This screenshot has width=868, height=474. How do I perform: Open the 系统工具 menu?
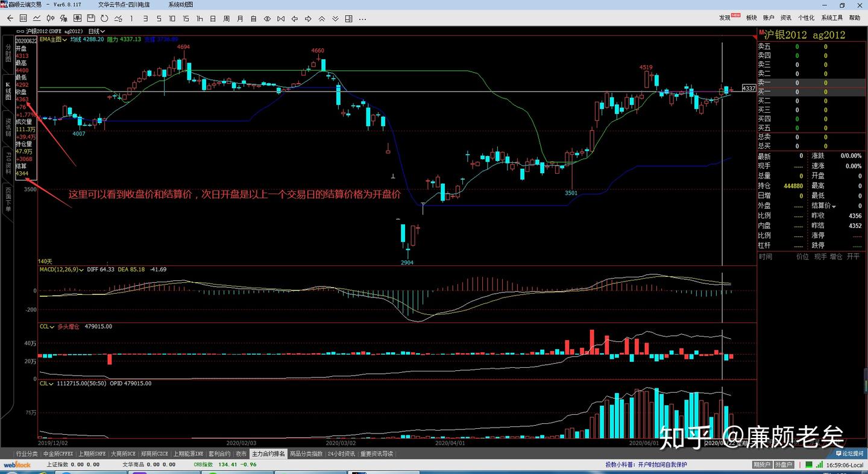click(x=832, y=18)
